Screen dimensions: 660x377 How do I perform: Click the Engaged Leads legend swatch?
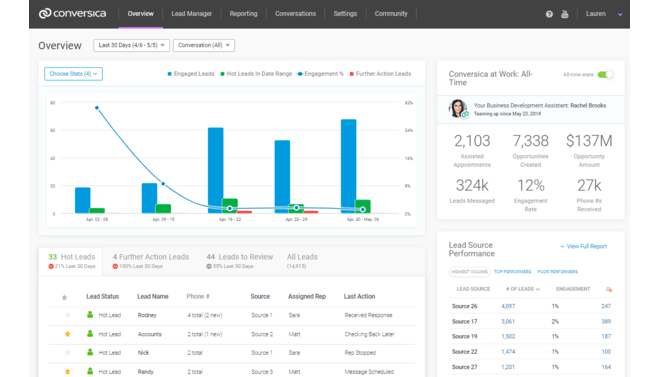pyautogui.click(x=170, y=74)
